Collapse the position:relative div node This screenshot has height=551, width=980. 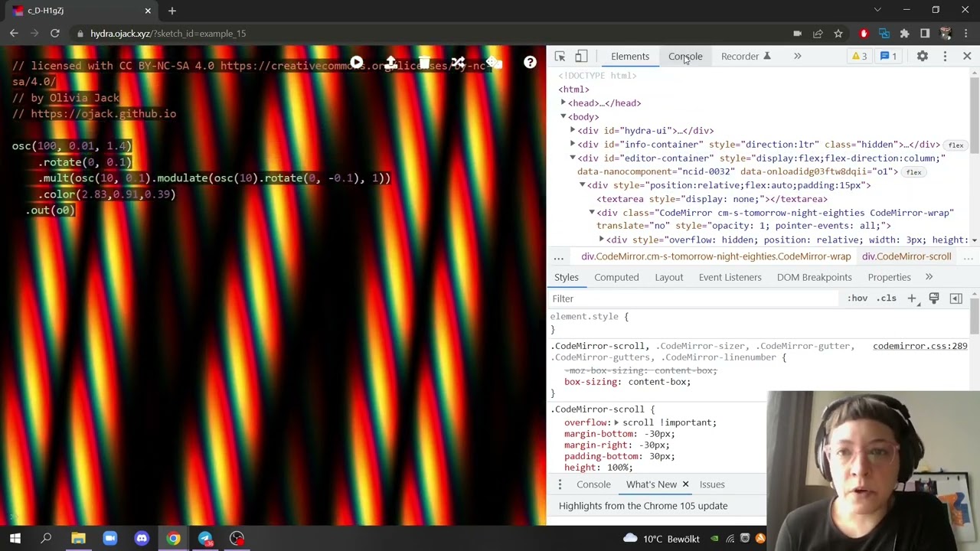click(582, 185)
